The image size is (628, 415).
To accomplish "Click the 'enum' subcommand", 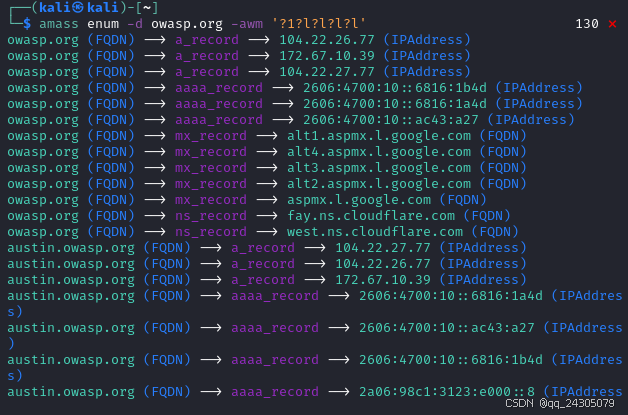I will pyautogui.click(x=103, y=24).
